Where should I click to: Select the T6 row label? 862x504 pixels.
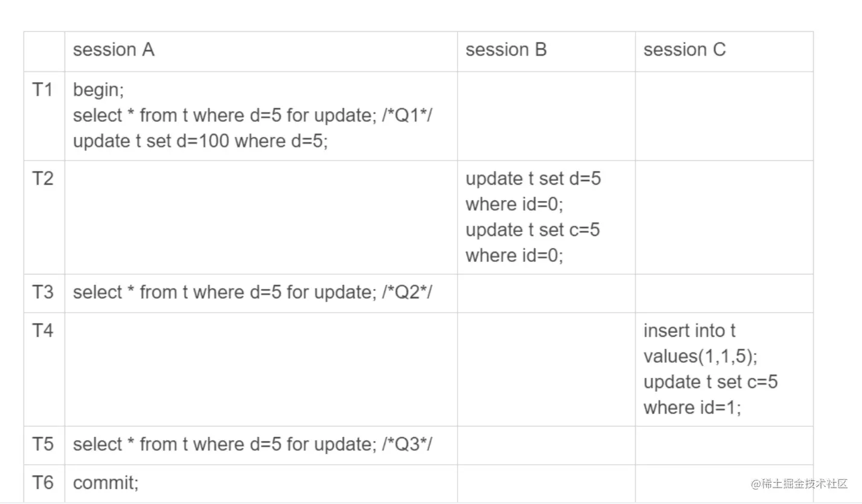click(x=42, y=483)
